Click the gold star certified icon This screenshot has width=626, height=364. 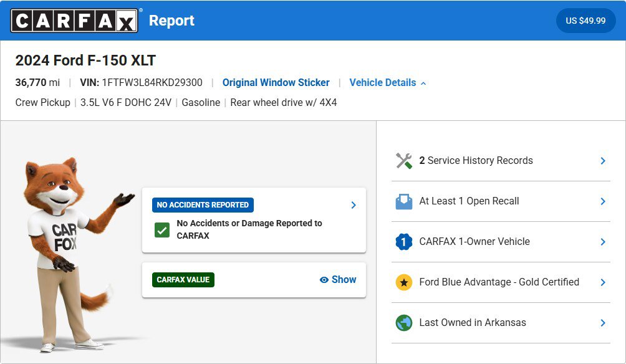coord(403,282)
